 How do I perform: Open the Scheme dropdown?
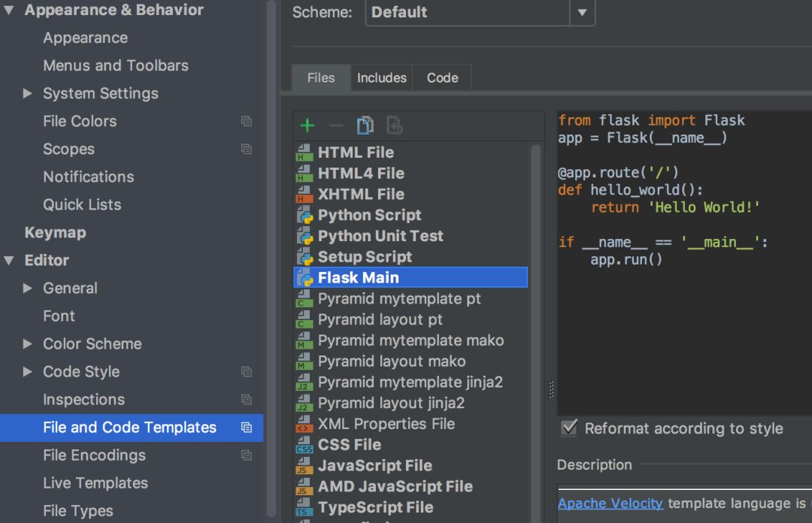pyautogui.click(x=581, y=13)
